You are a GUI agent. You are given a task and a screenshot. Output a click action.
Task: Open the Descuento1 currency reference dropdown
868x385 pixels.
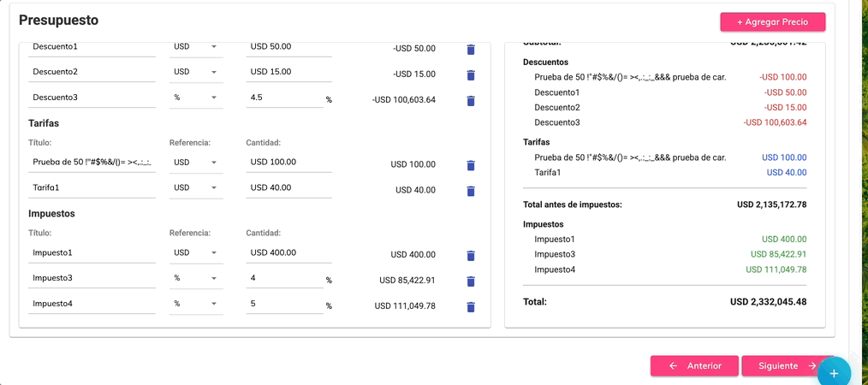195,46
